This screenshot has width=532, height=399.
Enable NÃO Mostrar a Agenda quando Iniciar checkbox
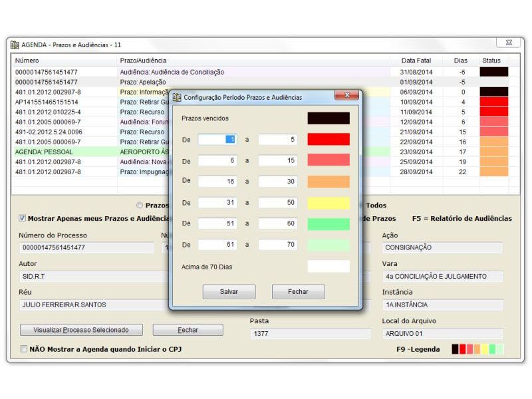click(24, 348)
